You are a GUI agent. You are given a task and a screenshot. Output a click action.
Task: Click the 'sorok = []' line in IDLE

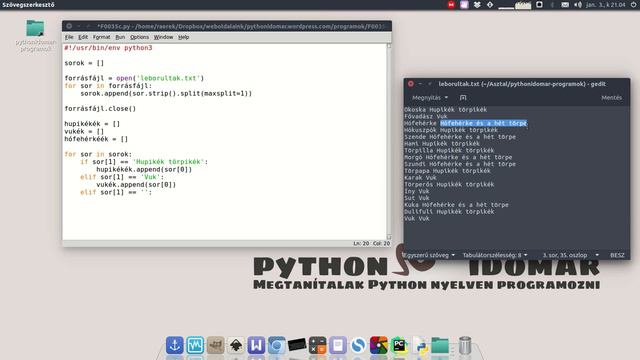coord(84,63)
